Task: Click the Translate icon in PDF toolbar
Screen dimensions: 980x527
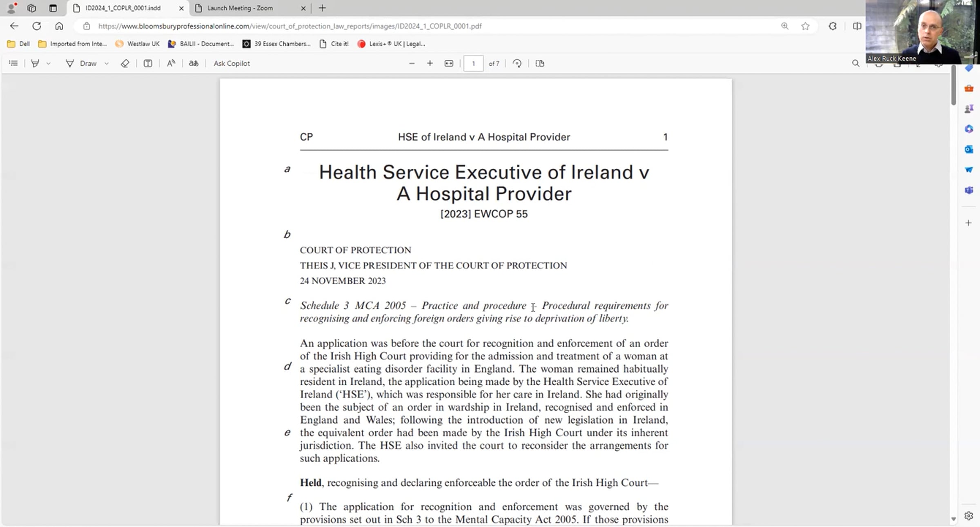Action: [194, 63]
